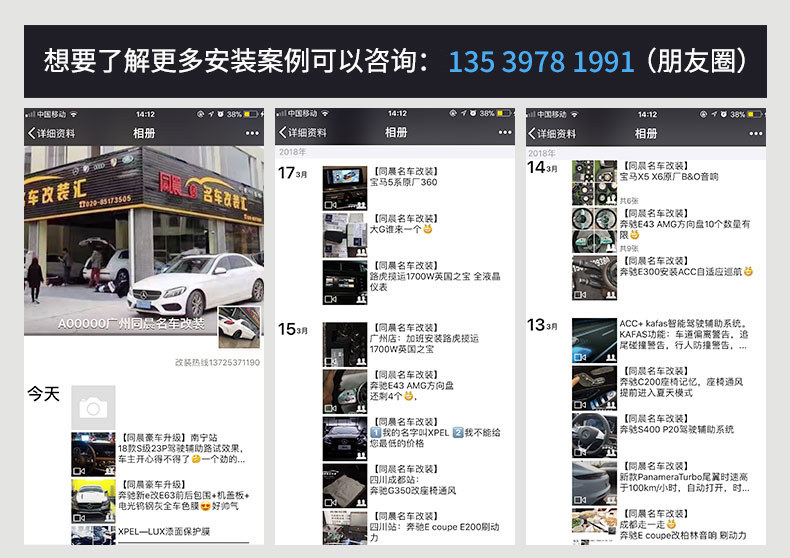Click the 135 3978 1991 phone number
Image resolution: width=790 pixels, height=558 pixels.
[541, 62]
